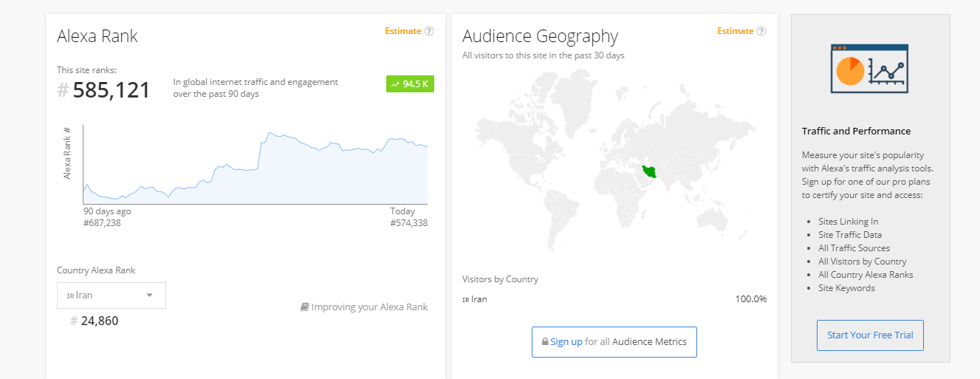Click the Traffic and Performance chart illustration
This screenshot has width=980, height=379.
[x=869, y=69]
